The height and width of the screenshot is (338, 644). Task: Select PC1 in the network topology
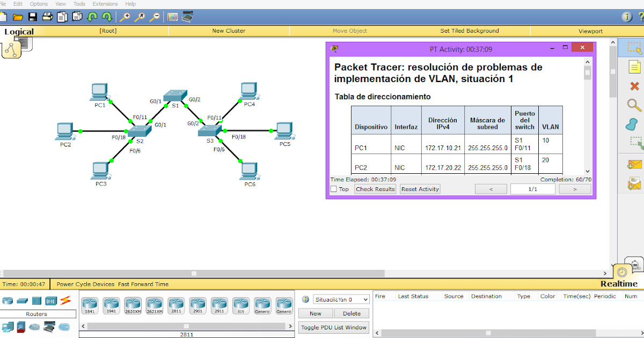click(99, 91)
